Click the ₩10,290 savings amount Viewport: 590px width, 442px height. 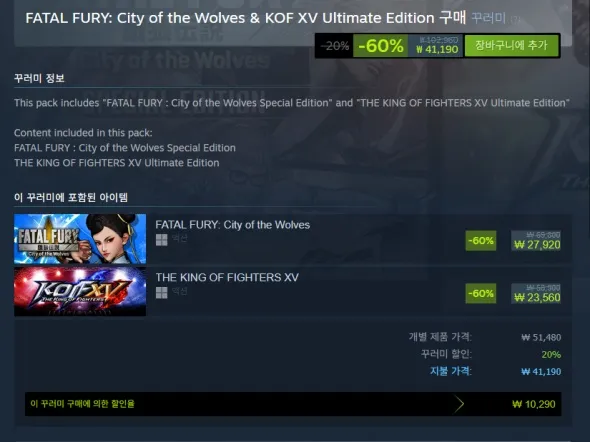534,404
